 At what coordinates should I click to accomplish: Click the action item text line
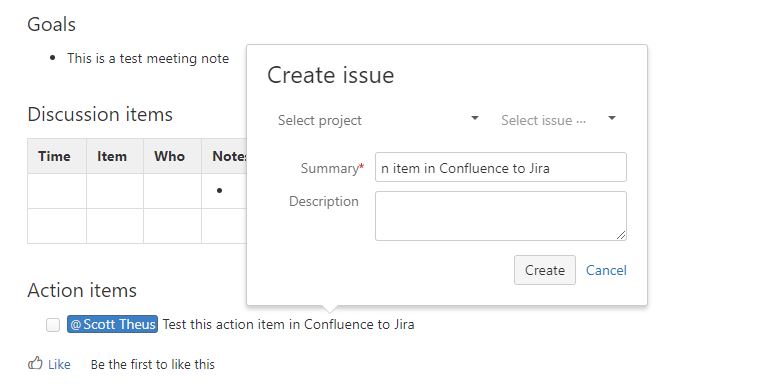coord(289,324)
